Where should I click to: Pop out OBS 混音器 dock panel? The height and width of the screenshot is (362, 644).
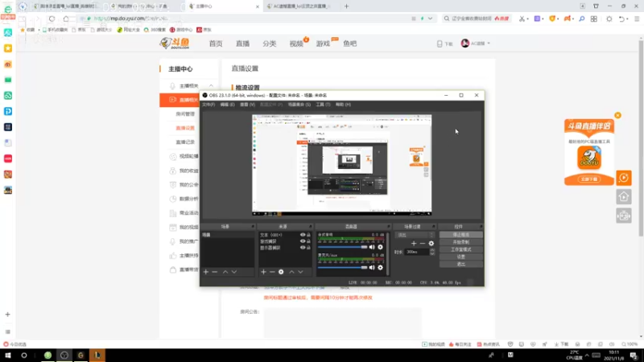coord(388,227)
